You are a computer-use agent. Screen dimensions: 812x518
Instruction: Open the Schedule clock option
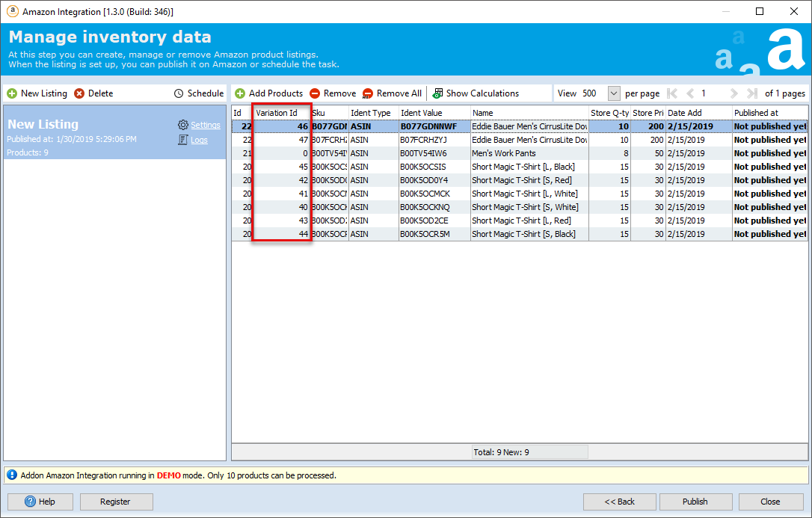click(x=199, y=93)
